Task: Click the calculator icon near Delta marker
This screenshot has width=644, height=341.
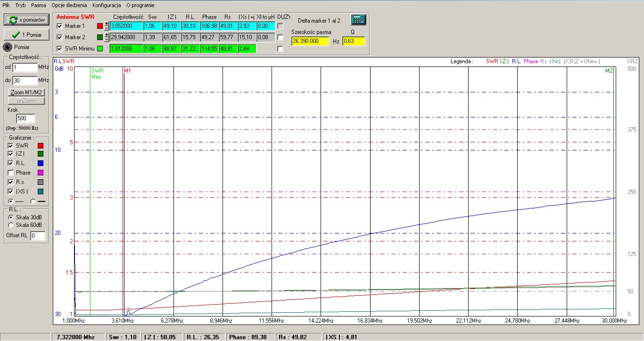Action: coord(358,20)
